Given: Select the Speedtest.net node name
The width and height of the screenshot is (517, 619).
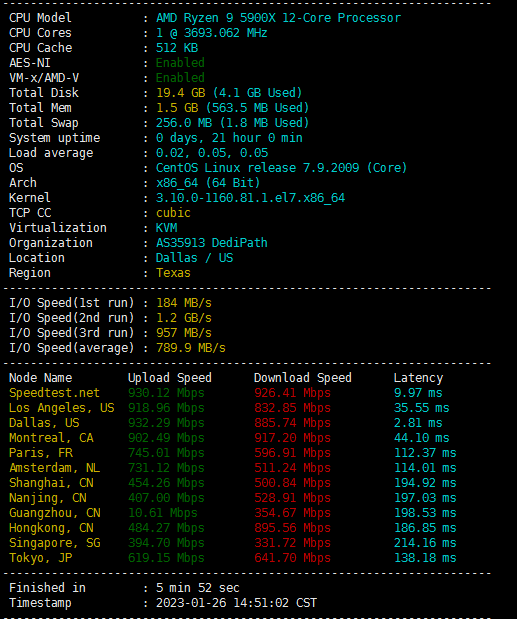Looking at the screenshot, I should coord(54,393).
